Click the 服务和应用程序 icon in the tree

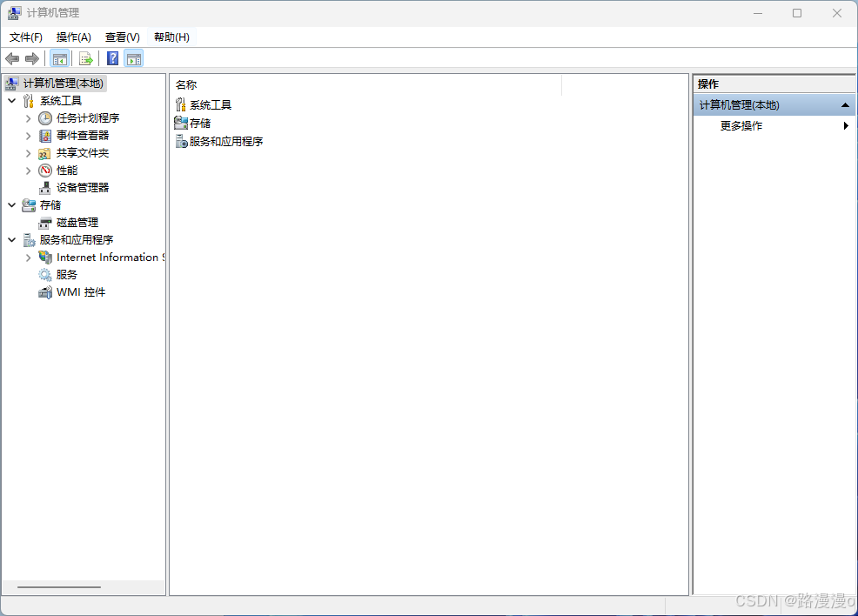tap(29, 240)
